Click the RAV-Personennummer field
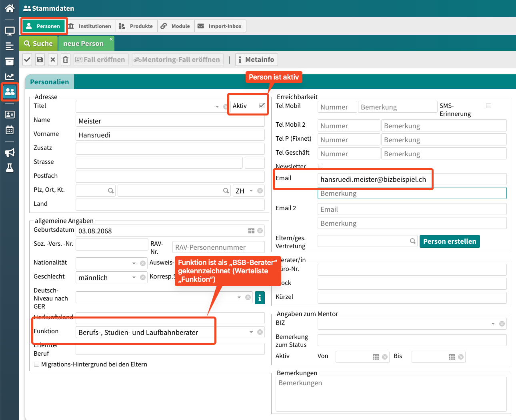 [x=218, y=247]
